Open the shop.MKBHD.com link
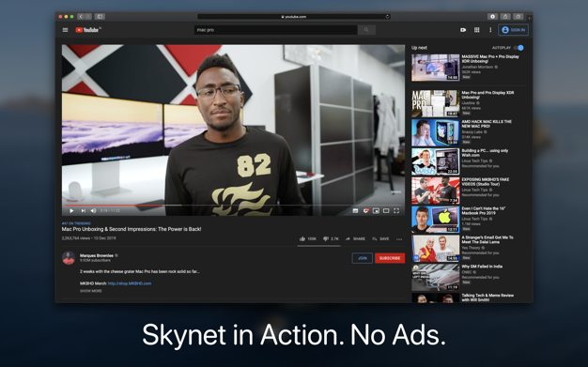Viewport: 588px width, 367px height. click(x=130, y=283)
